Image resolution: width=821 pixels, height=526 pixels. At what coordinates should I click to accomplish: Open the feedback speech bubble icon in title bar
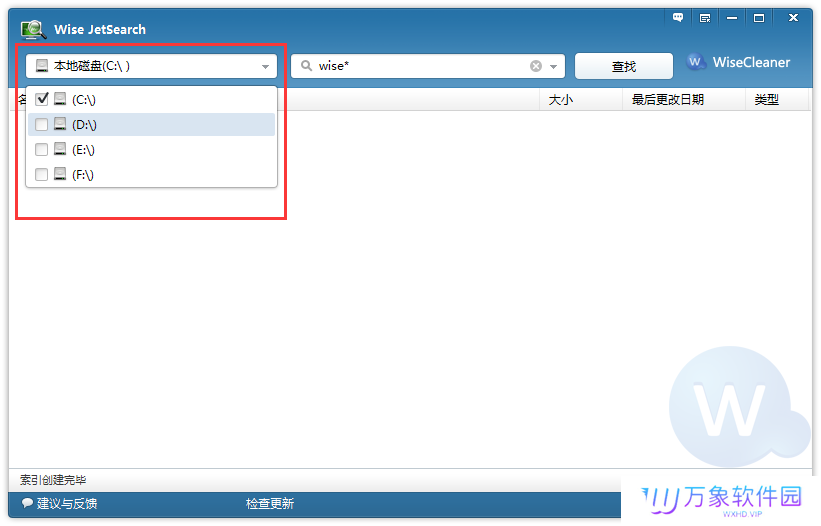[678, 18]
